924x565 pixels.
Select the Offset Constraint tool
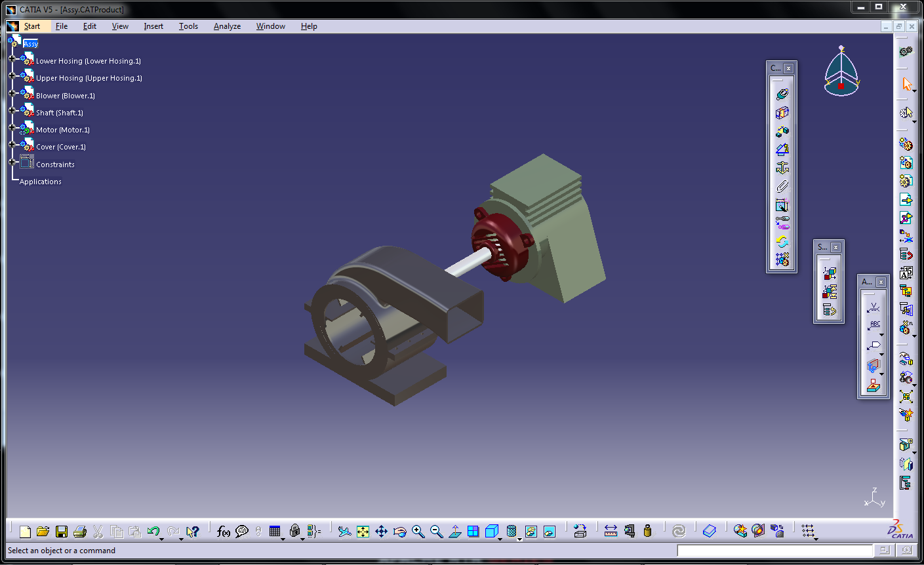pyautogui.click(x=782, y=131)
